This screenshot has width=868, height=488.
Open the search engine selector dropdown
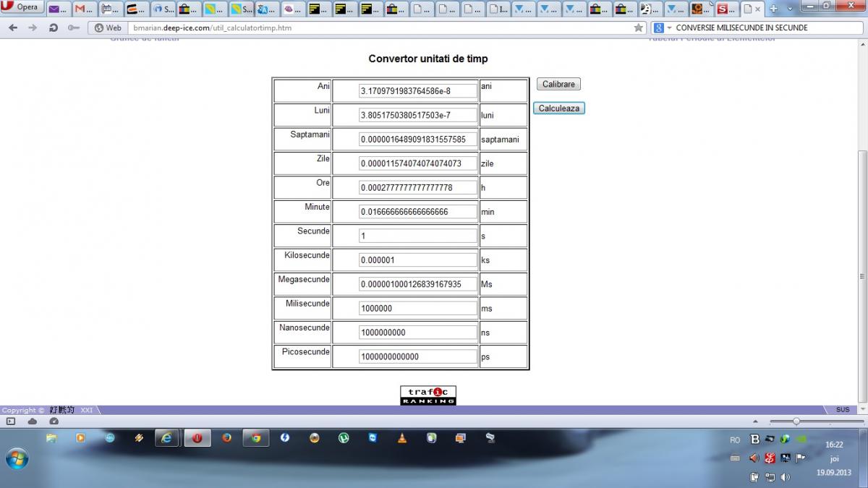tap(662, 27)
